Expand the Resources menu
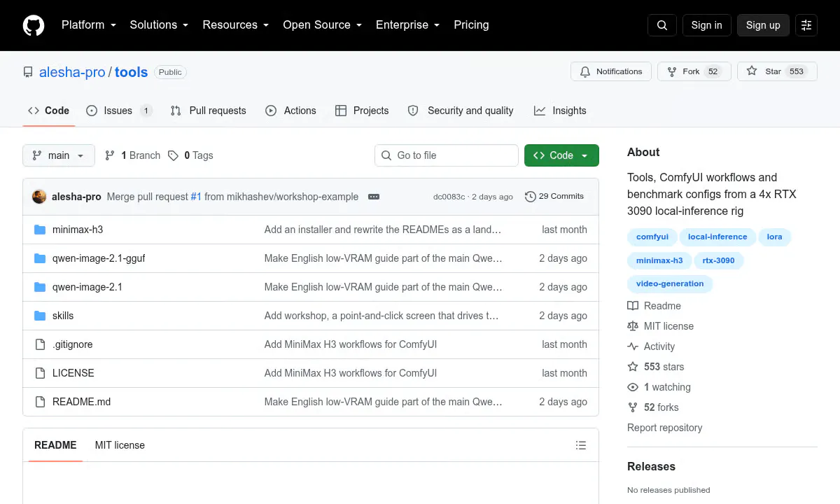Image resolution: width=840 pixels, height=504 pixels. [236, 25]
